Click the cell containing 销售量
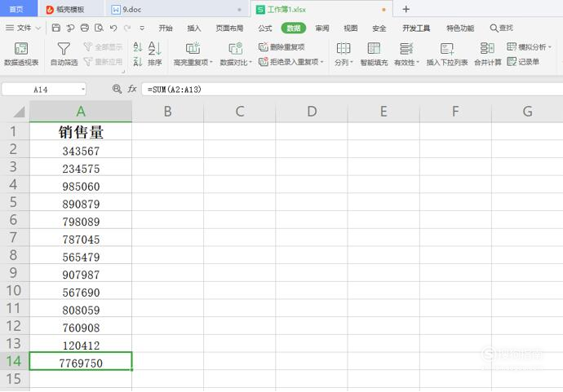Viewport: 563px width, 392px height. (x=81, y=132)
